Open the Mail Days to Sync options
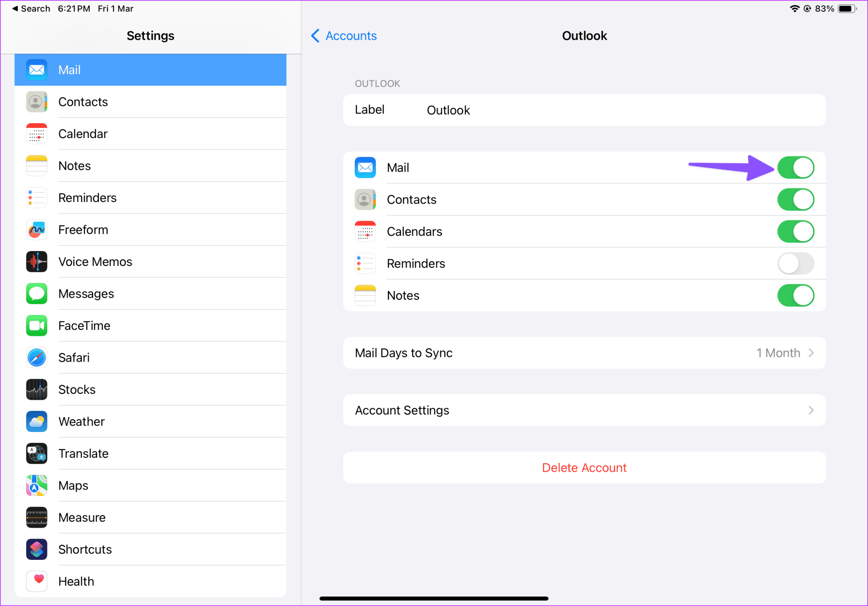 584,353
